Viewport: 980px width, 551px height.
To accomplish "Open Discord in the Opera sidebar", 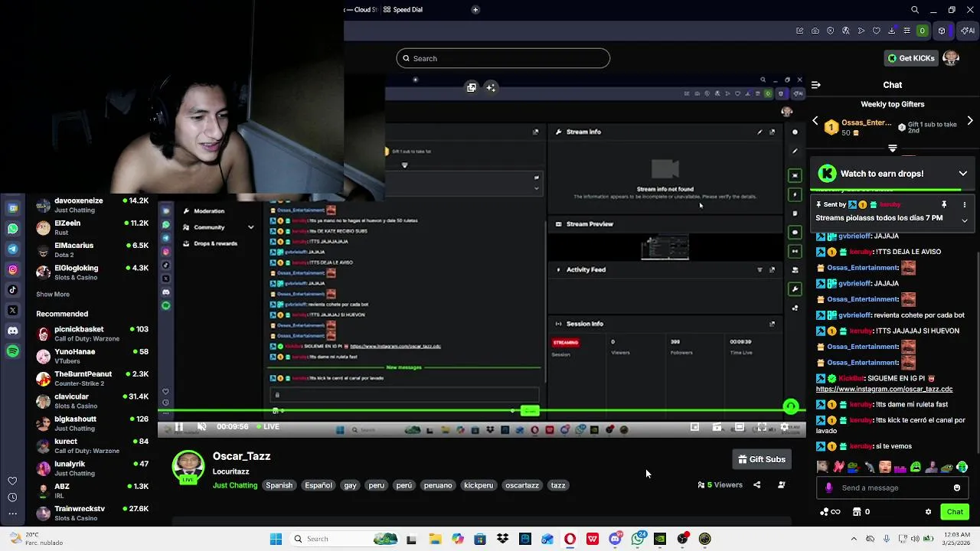I will pos(13,331).
